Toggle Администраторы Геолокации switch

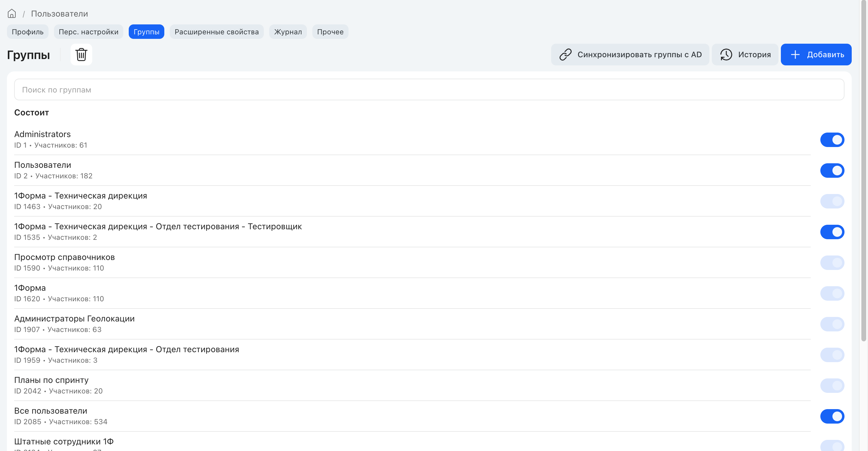click(832, 324)
